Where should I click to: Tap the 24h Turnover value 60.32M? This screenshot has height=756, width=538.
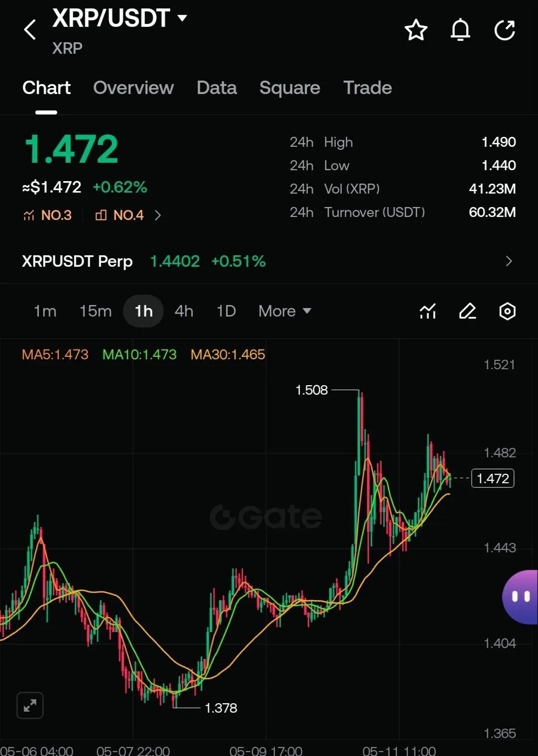tap(492, 212)
